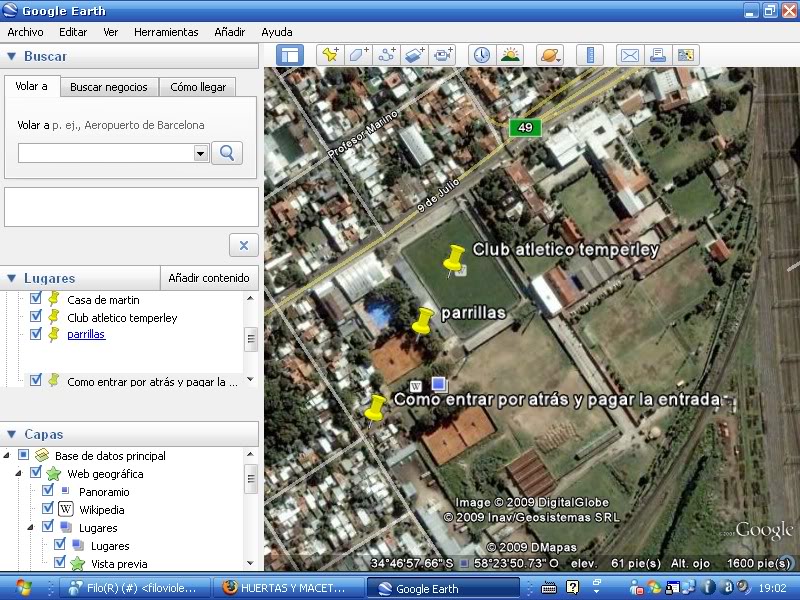Click the Como entrar por atrás pushpin on map
Image resolution: width=800 pixels, height=600 pixels.
click(x=375, y=409)
